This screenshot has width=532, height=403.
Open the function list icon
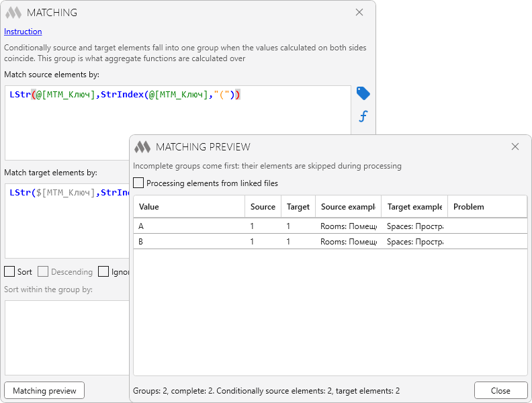363,116
